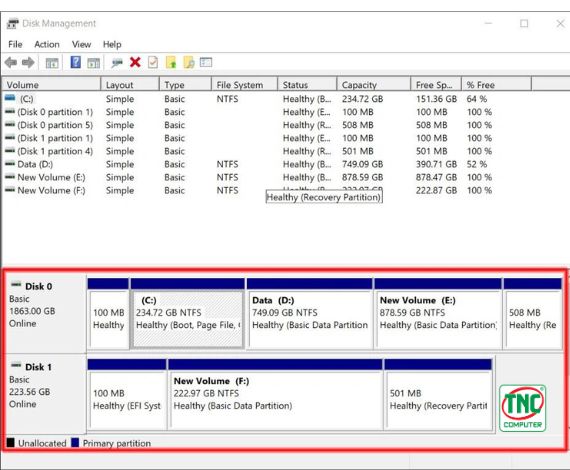Click the yellow folder icon with green arrow
Screen dimensions: 570x470
pyautogui.click(x=171, y=63)
